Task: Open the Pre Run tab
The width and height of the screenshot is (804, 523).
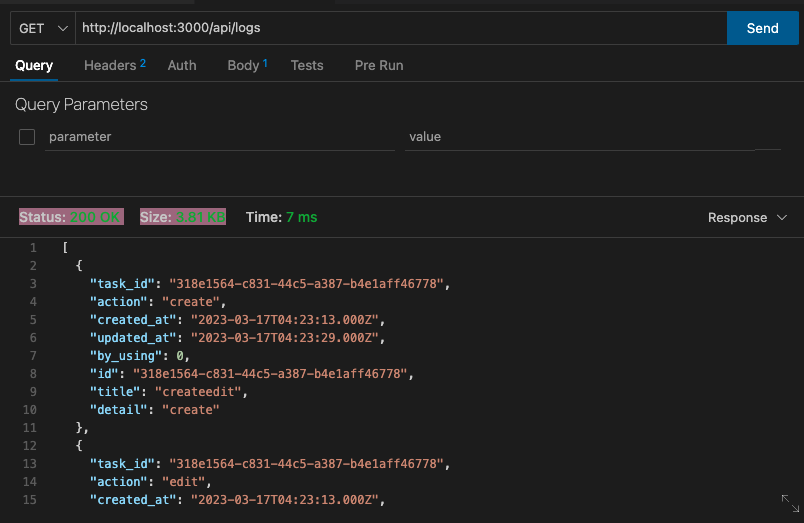Action: [379, 66]
